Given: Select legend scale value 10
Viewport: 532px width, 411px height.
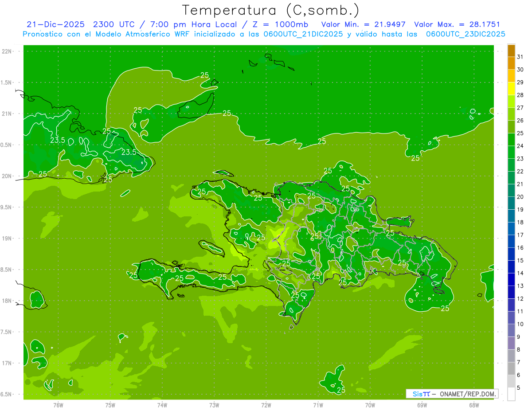Looking at the screenshot, I should 520,324.
